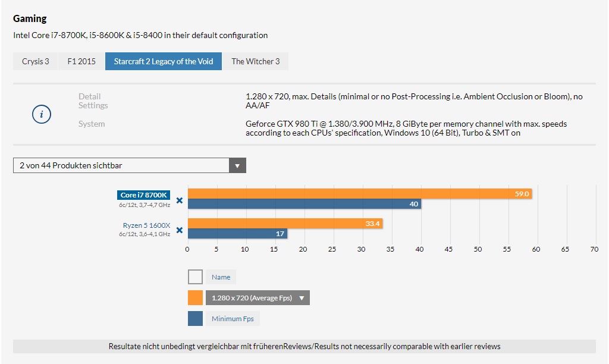Click the orange 33.4 bar for Ryzen

tap(285, 224)
